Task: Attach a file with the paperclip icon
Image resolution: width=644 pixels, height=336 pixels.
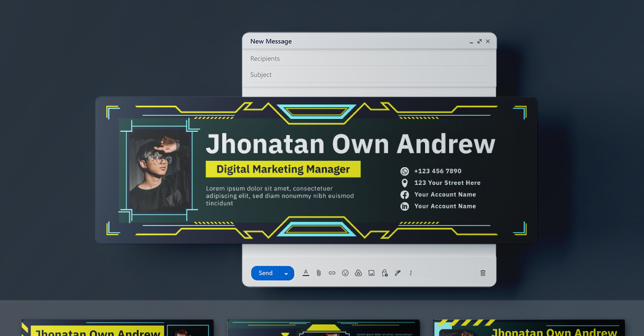Action: [319, 273]
